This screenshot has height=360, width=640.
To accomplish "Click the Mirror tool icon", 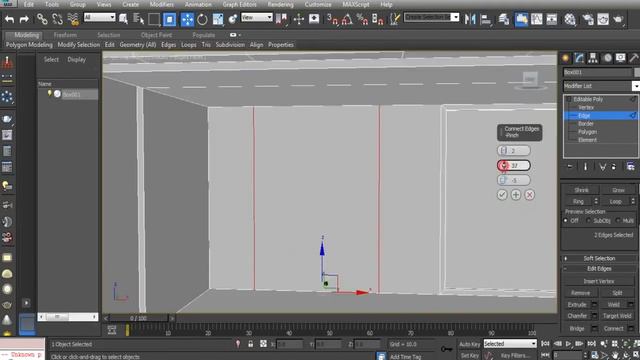I will [x=470, y=19].
